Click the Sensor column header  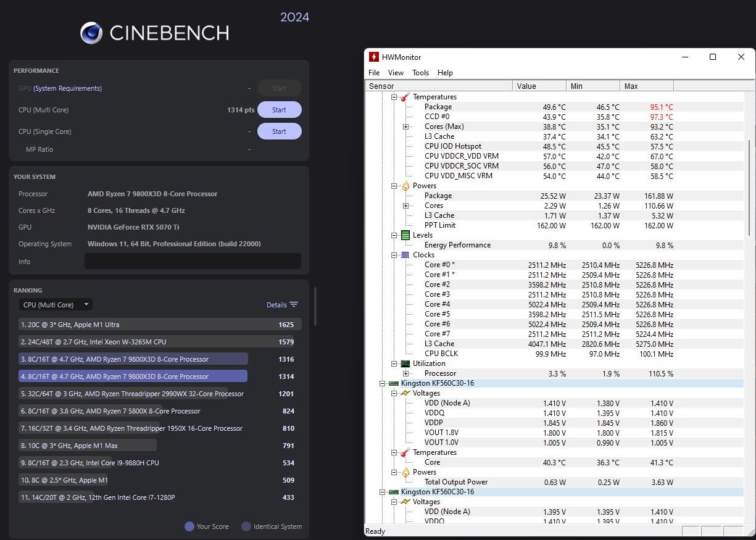(439, 86)
